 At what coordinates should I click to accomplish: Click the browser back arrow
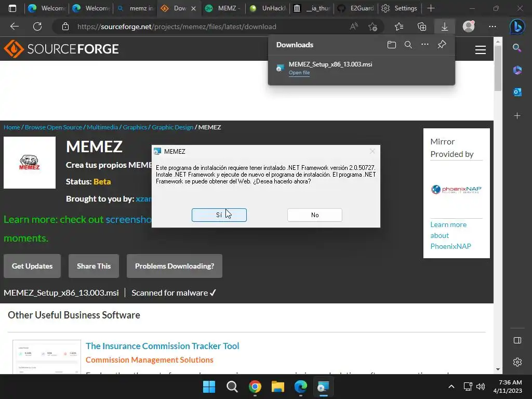(14, 26)
